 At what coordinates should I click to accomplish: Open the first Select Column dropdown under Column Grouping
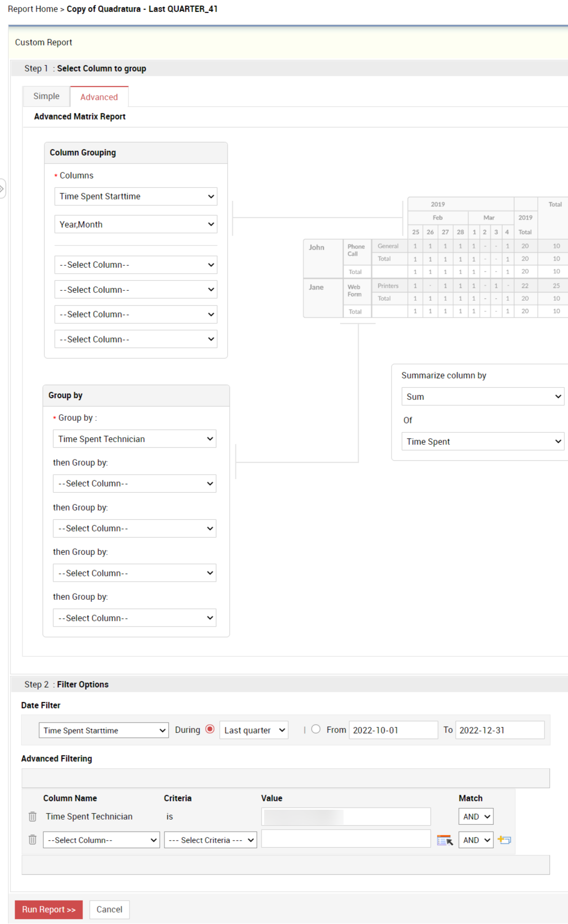(136, 265)
